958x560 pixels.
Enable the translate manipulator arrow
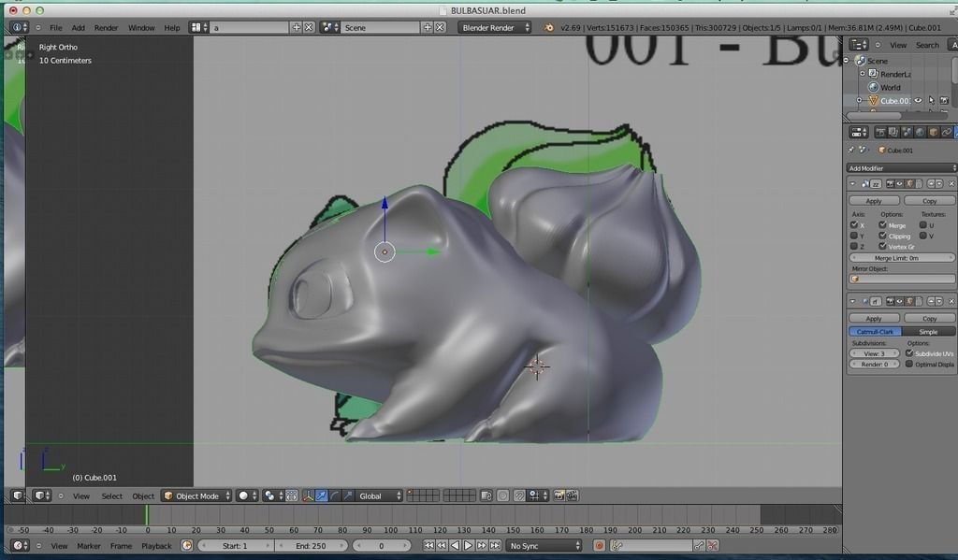[322, 495]
